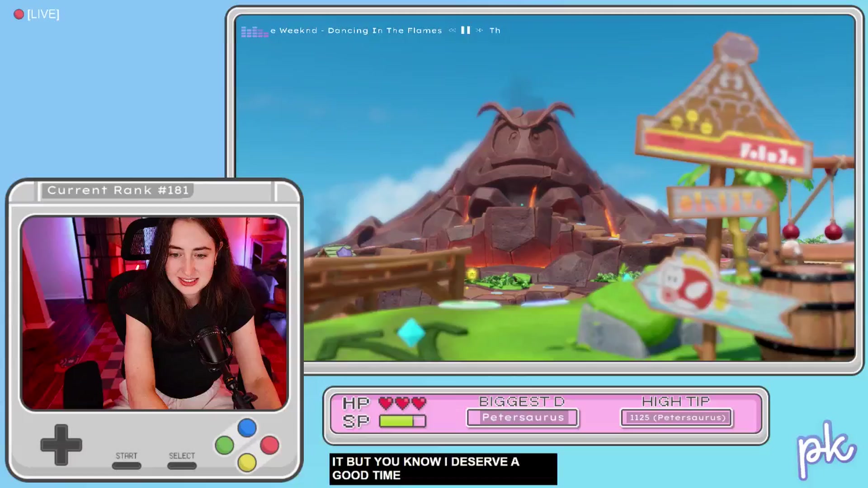Click the [LIVE] label text

point(43,14)
